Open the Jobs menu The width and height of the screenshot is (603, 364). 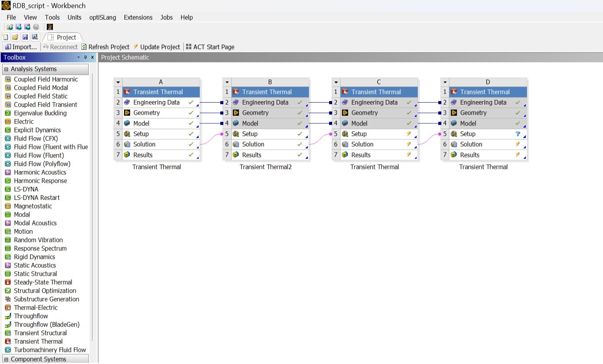pos(166,17)
